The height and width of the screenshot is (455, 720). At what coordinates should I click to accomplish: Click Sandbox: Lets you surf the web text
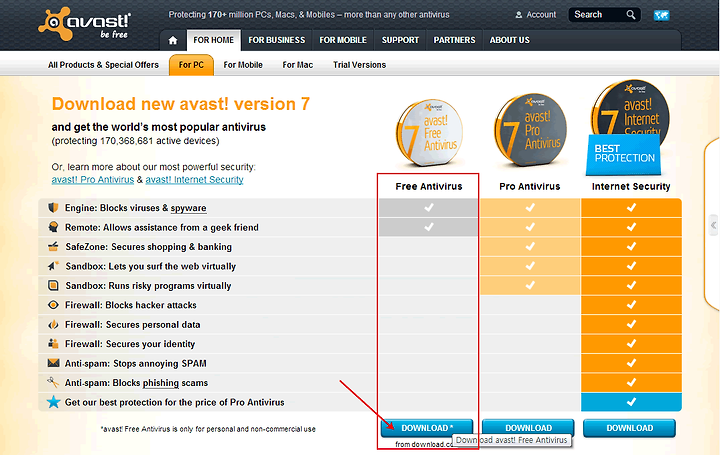151,266
